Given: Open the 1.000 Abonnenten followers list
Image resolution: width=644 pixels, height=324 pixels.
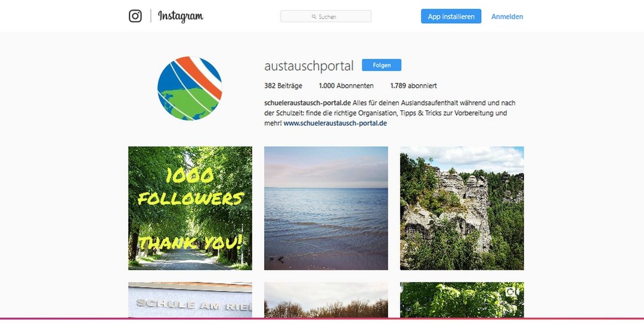Looking at the screenshot, I should (346, 86).
